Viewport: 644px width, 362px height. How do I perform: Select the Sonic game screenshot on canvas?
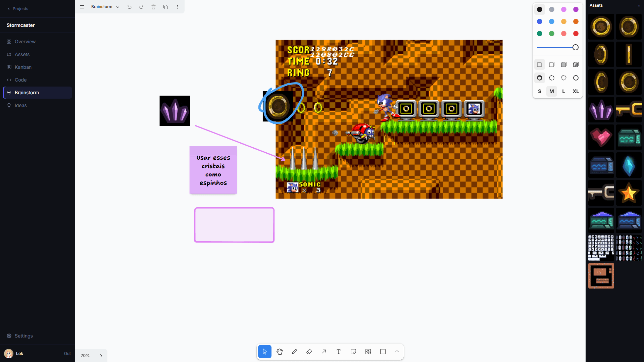(389, 119)
